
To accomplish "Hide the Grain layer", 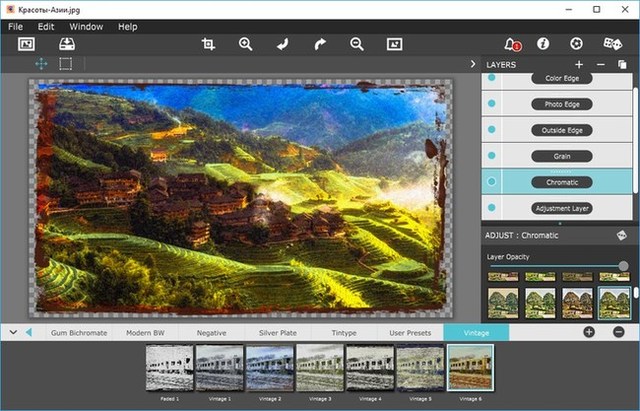I will point(492,156).
